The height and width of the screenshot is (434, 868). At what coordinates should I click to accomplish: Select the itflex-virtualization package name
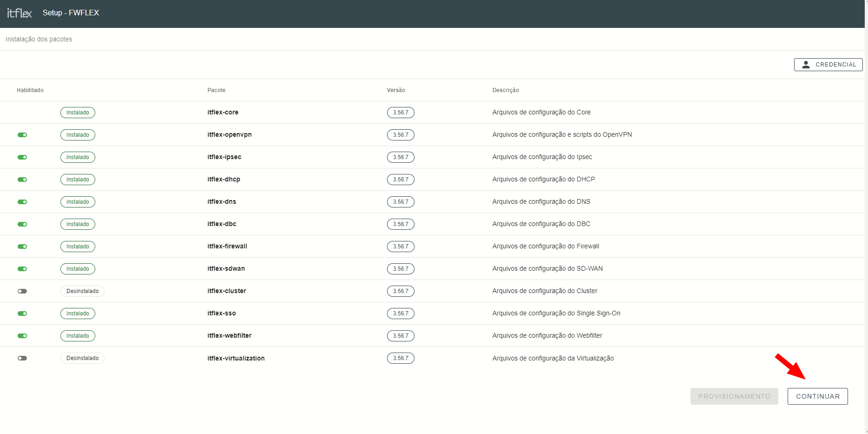(x=236, y=358)
